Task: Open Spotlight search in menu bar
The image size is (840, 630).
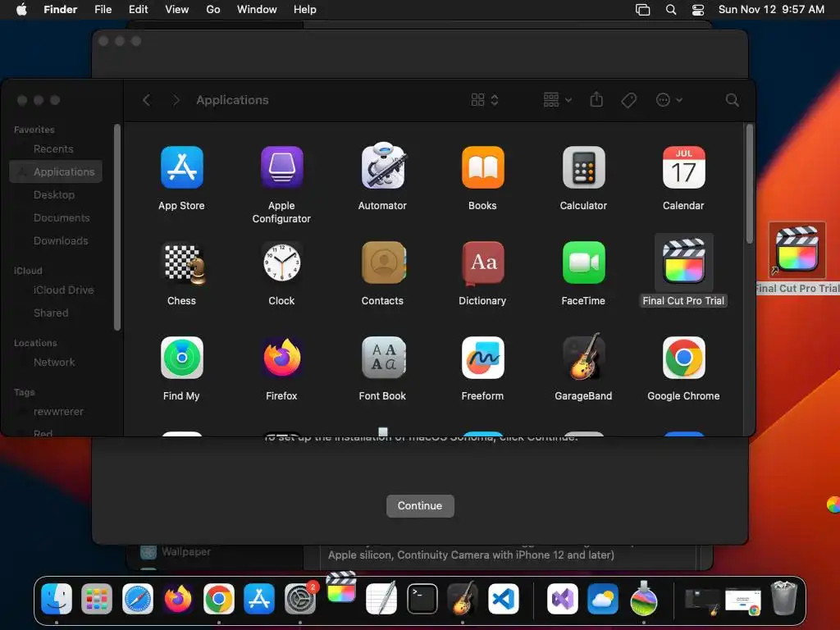Action: pos(671,10)
